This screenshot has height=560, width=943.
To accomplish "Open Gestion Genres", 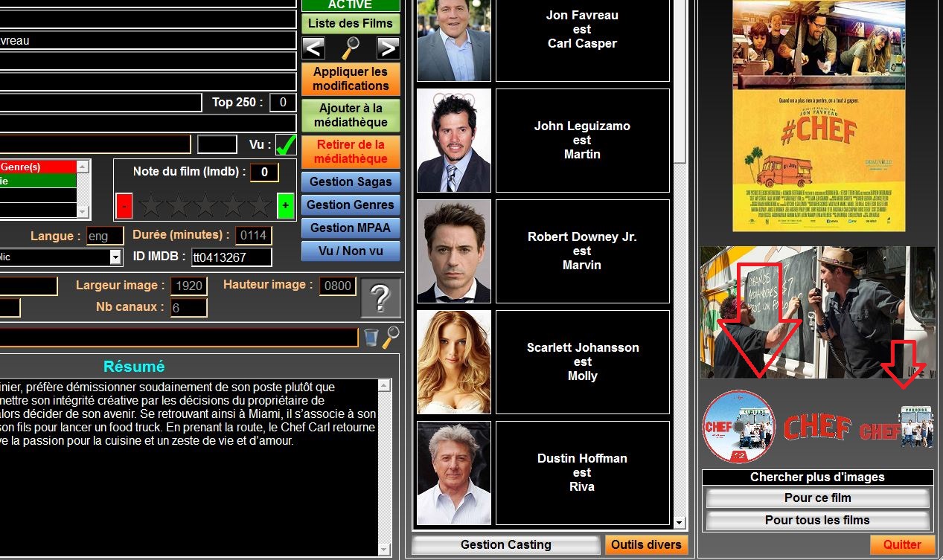I will point(351,205).
